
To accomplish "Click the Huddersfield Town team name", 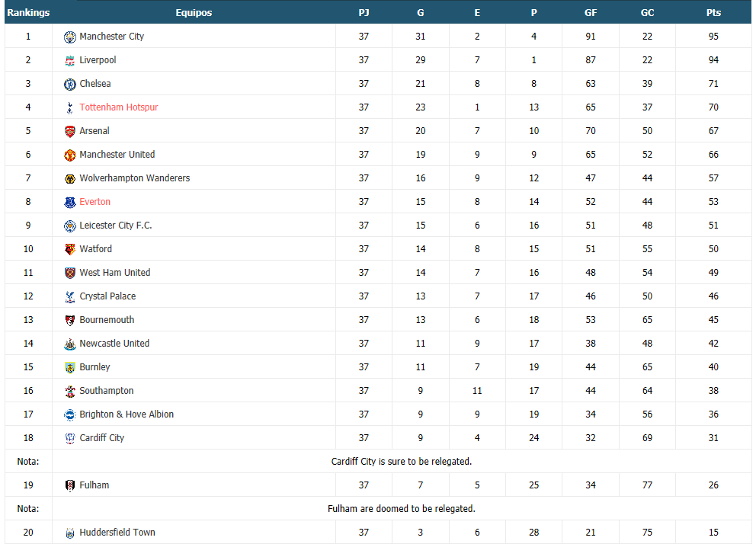I will click(117, 533).
